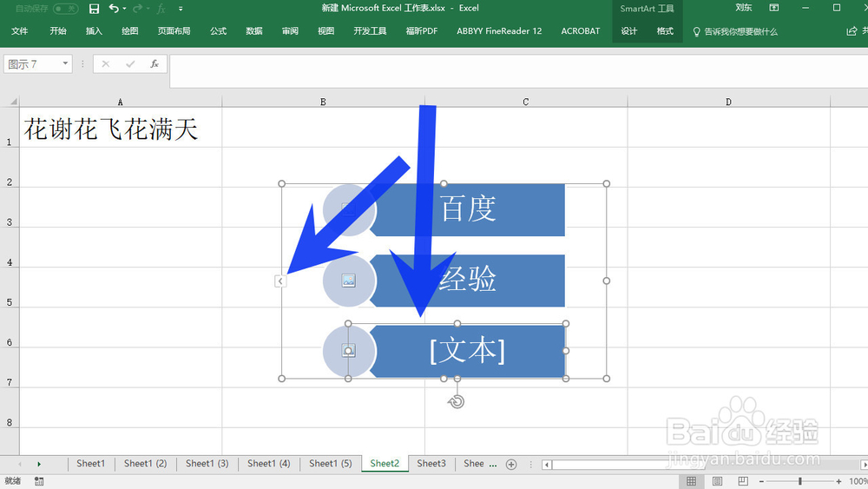Toggle the AutoSave switch
This screenshot has width=868, height=489.
tap(66, 9)
